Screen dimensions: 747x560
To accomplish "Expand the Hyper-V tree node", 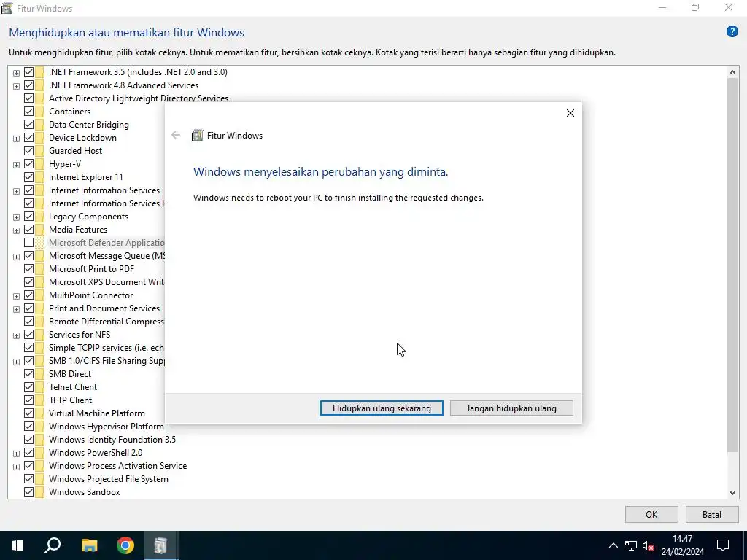I will (x=16, y=165).
